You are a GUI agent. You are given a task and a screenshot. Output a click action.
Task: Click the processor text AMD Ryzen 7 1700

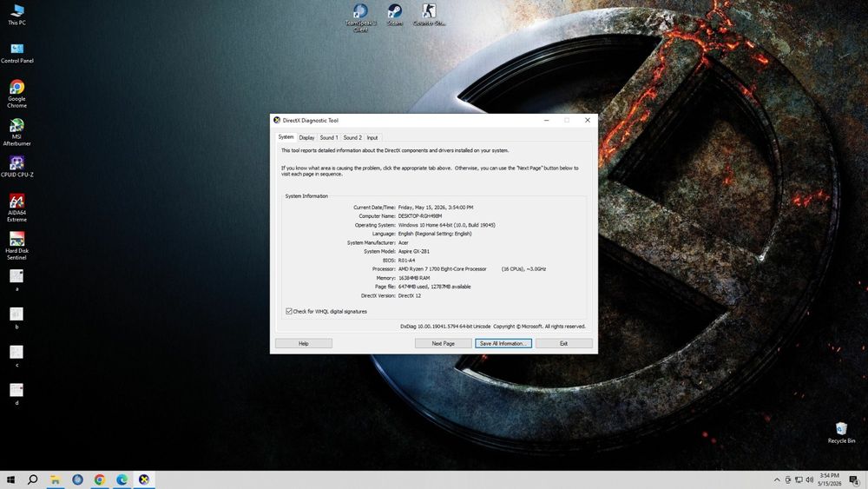click(x=443, y=268)
